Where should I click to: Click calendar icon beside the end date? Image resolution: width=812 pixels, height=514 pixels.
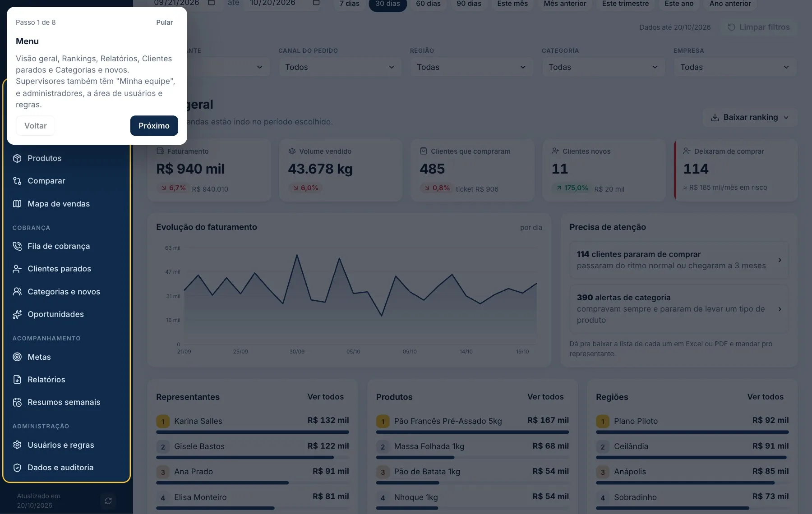point(316,3)
